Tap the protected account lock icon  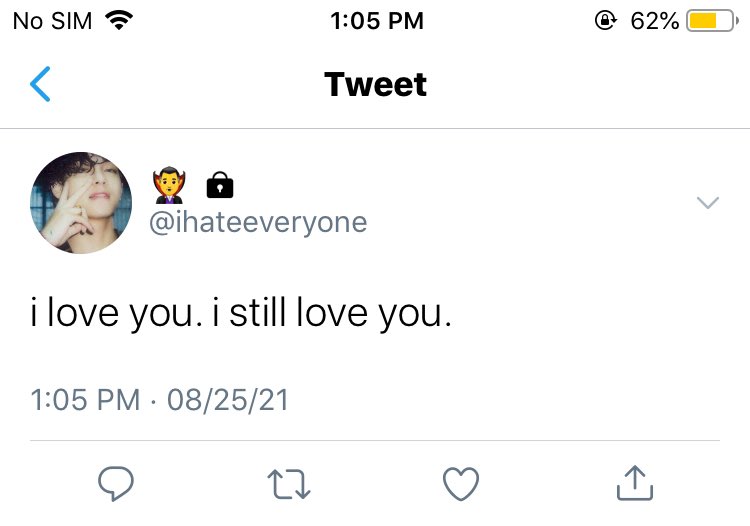220,185
